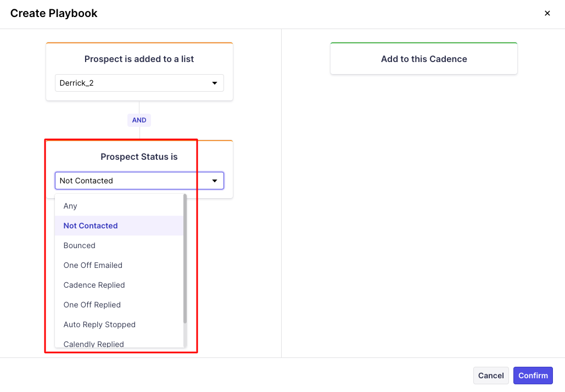This screenshot has width=565, height=392.
Task: Select Calendly Replied at list bottom
Action: tap(94, 344)
